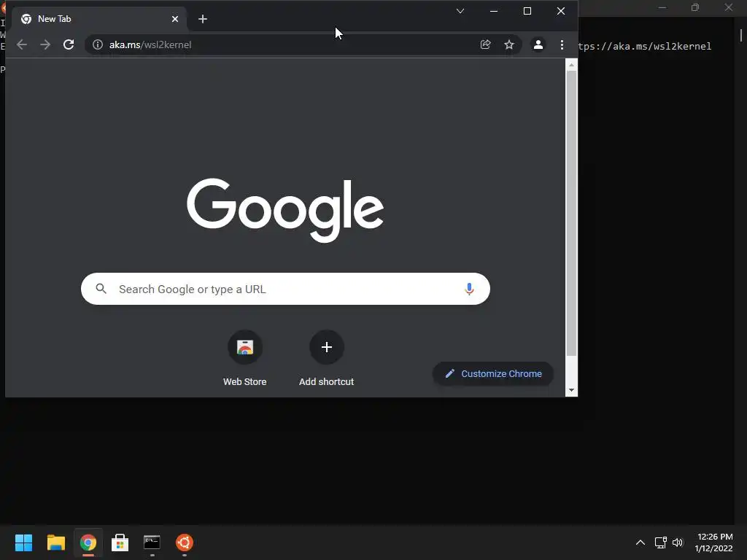Open Ubuntu from the taskbar
The height and width of the screenshot is (560, 747).
coord(185,542)
